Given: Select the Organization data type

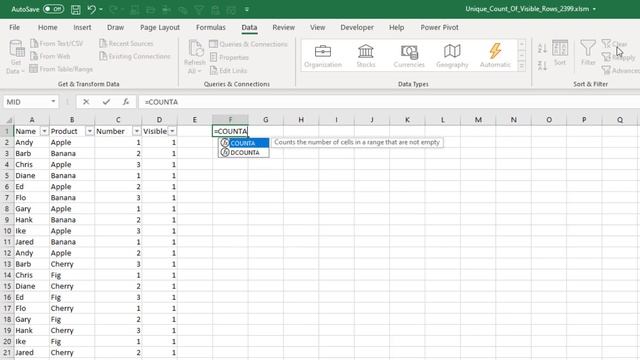Looking at the screenshot, I should click(323, 56).
